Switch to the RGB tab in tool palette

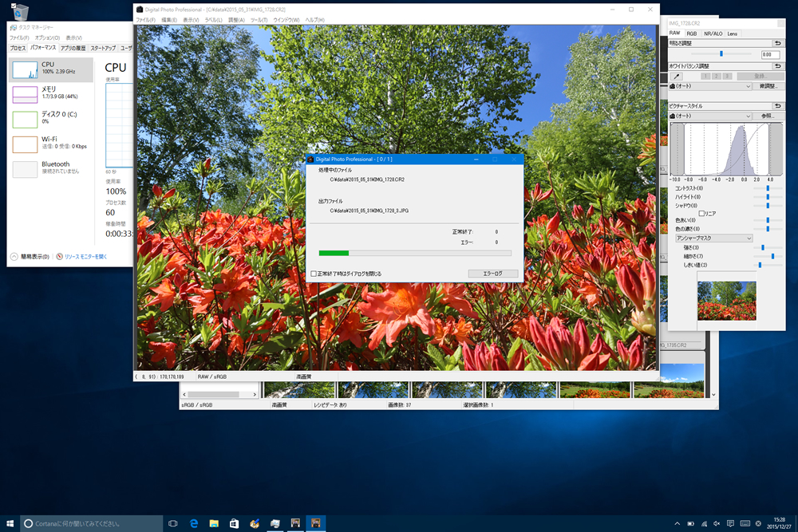click(691, 33)
